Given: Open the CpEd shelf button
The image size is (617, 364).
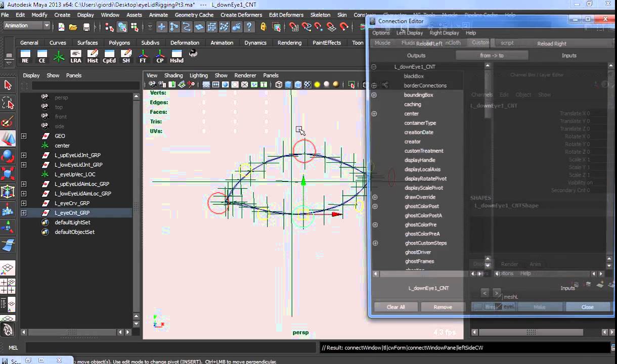Looking at the screenshot, I should (109, 56).
